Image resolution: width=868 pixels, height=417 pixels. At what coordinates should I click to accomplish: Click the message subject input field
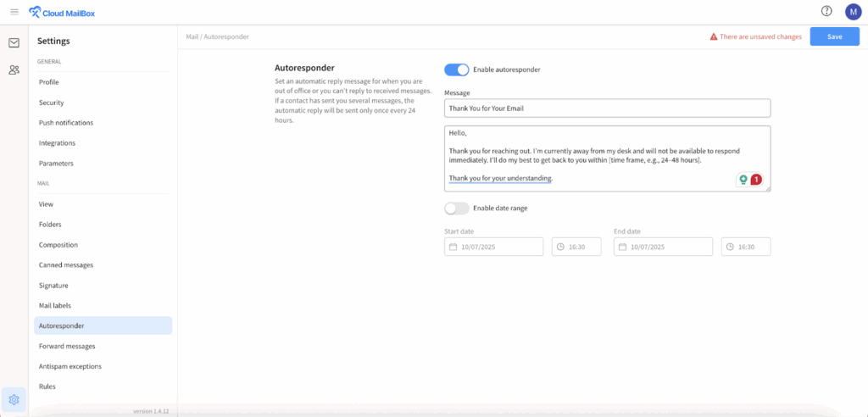coord(606,108)
